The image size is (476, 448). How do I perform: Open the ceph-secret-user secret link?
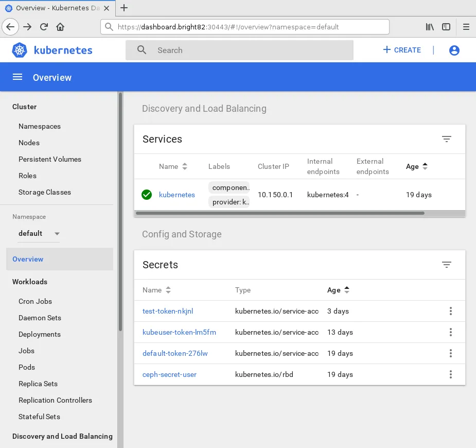tap(169, 374)
